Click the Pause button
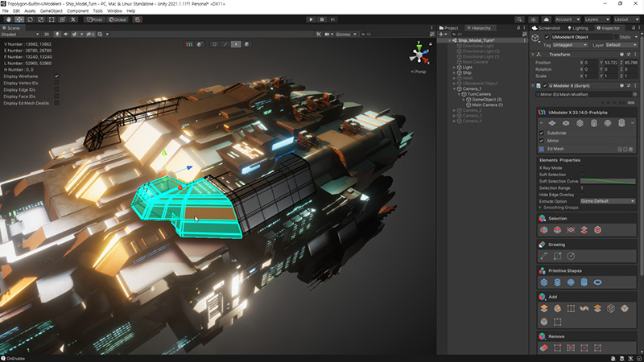The width and height of the screenshot is (644, 362). [322, 19]
